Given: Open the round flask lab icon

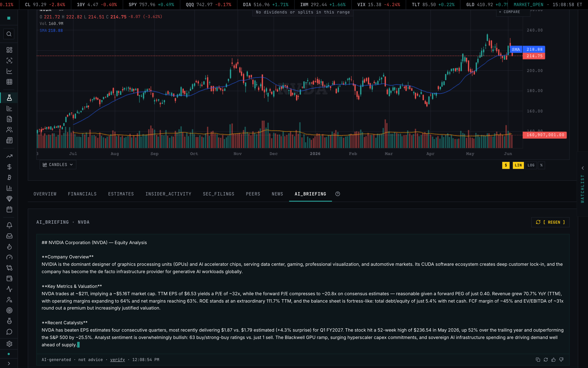Looking at the screenshot, I should (x=9, y=321).
